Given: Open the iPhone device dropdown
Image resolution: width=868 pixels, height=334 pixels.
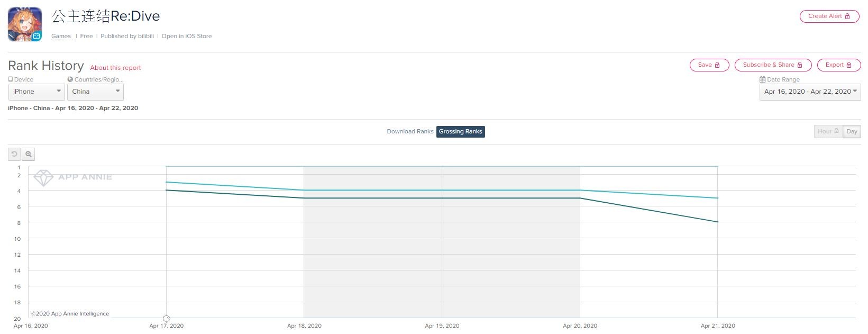Looking at the screenshot, I should coord(36,92).
